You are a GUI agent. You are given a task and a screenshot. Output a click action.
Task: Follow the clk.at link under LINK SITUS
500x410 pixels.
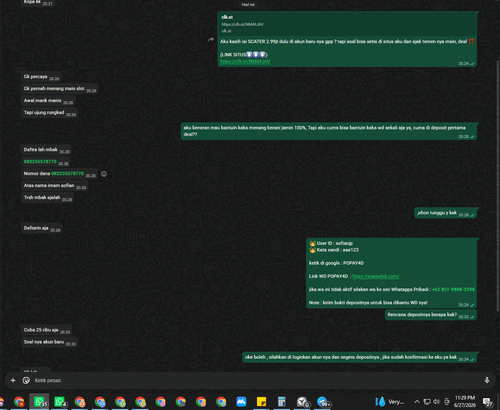(245, 61)
